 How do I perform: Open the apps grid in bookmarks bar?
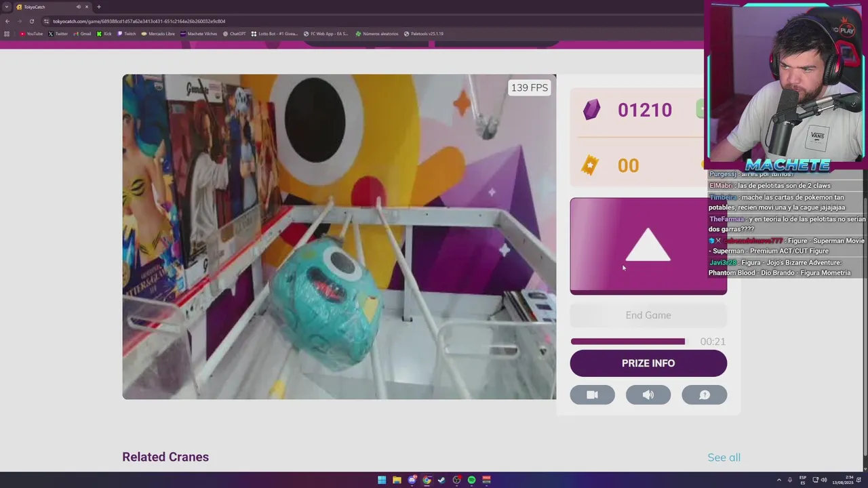7,34
